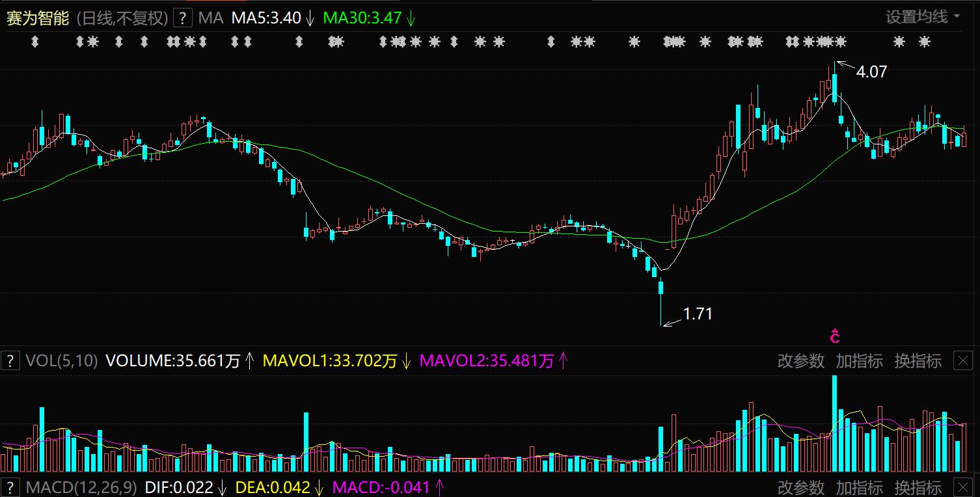Close the MACD indicator panel

pos(963,487)
